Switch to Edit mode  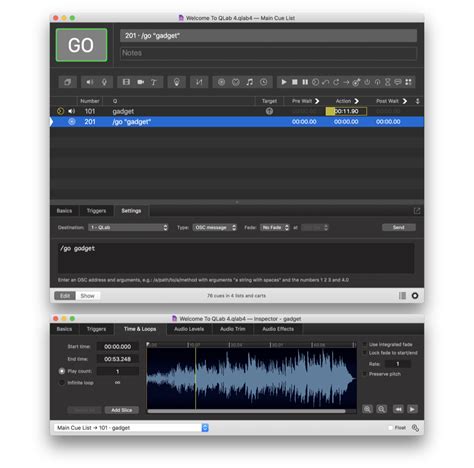pos(65,296)
